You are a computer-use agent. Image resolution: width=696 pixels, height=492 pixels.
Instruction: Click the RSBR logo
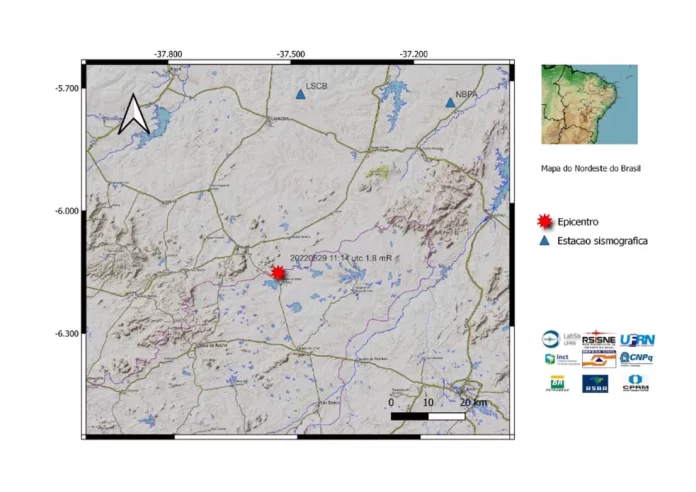point(596,382)
